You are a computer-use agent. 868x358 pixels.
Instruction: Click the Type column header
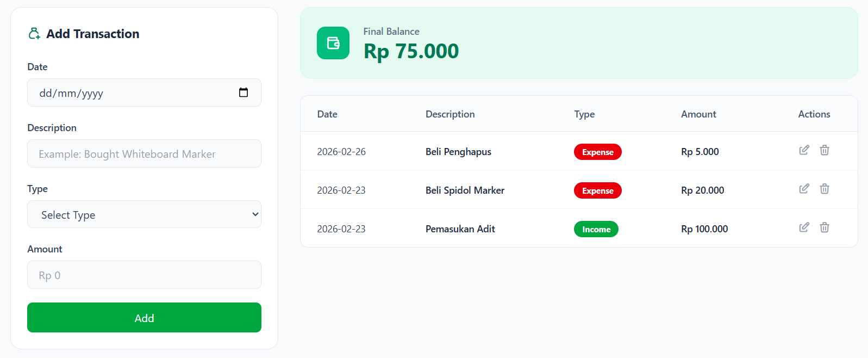[x=584, y=114]
